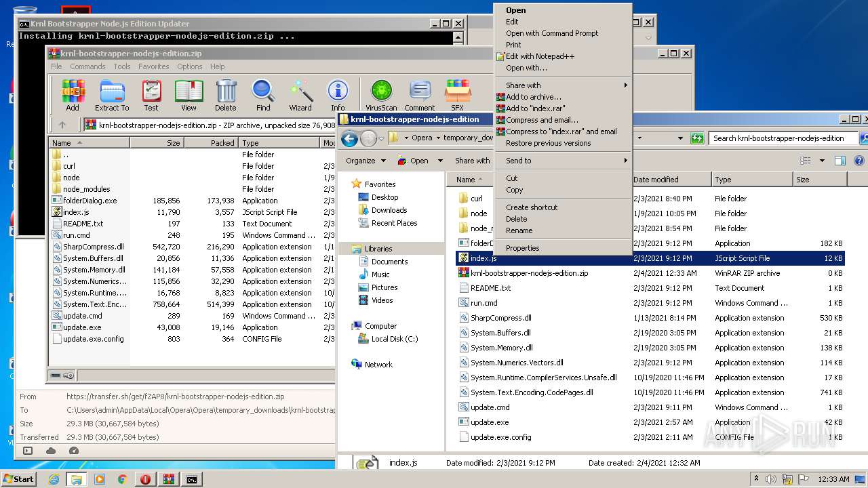The width and height of the screenshot is (868, 488).
Task: Click the Windows Media Player taskbar icon
Action: (x=100, y=479)
